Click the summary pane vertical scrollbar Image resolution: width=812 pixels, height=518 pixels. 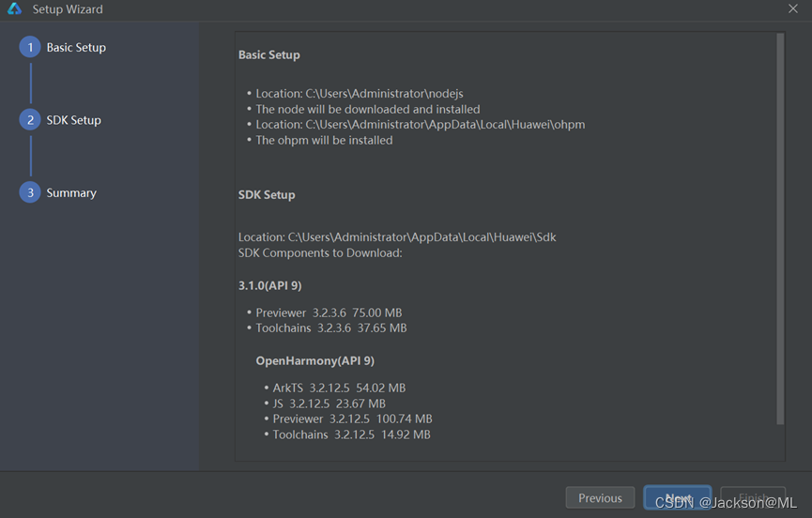tap(780, 229)
